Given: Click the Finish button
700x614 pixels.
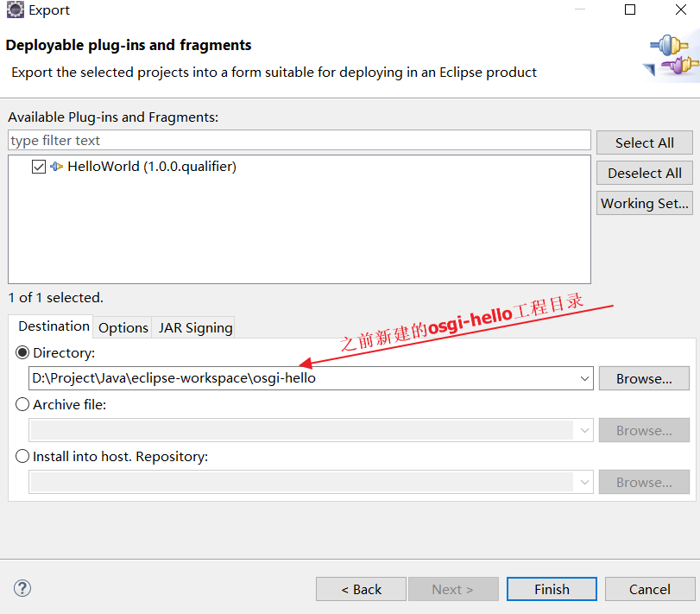Looking at the screenshot, I should 552,589.
